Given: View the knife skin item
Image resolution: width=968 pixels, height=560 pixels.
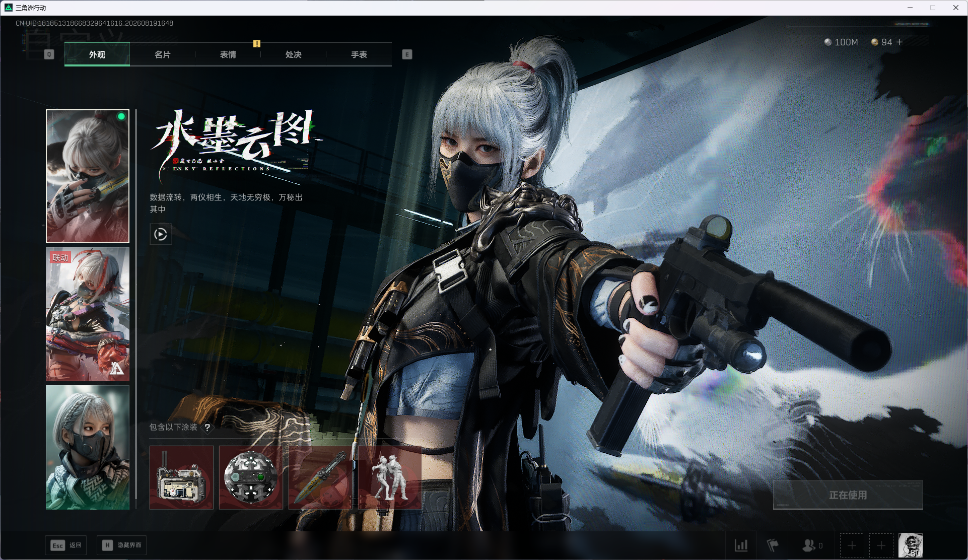Looking at the screenshot, I should (320, 477).
